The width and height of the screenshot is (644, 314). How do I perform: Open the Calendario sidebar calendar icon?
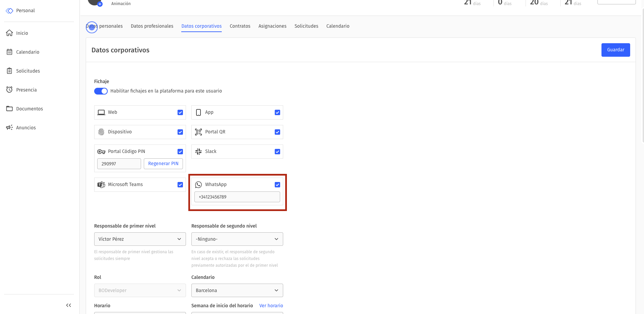[x=9, y=52]
